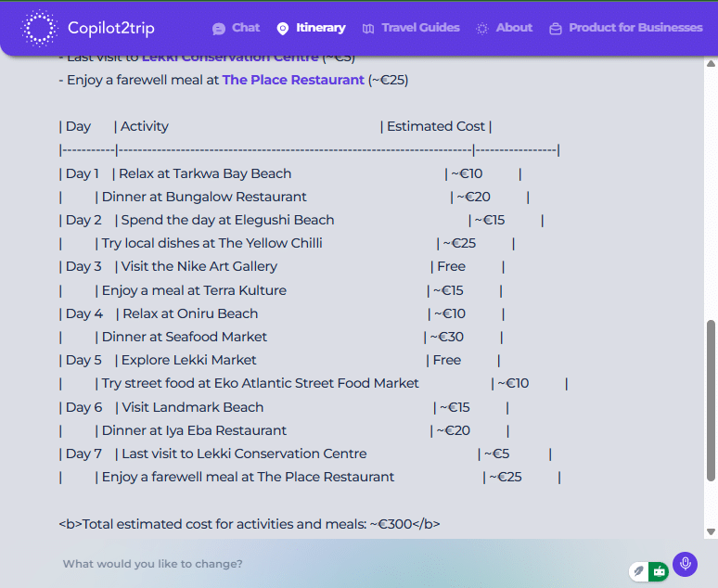Viewport: 718px width, 588px height.
Task: Click the 'Activity' column header
Action: (x=145, y=126)
